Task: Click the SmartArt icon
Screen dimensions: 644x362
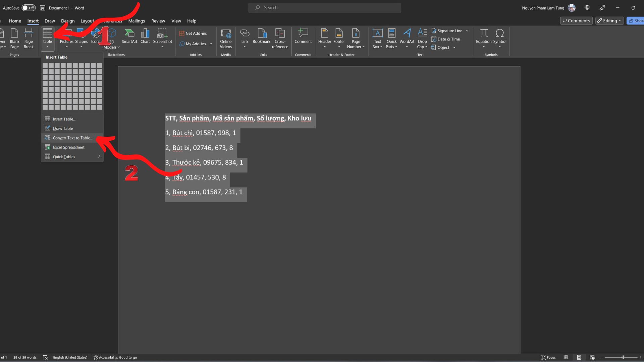Action: coord(129,36)
